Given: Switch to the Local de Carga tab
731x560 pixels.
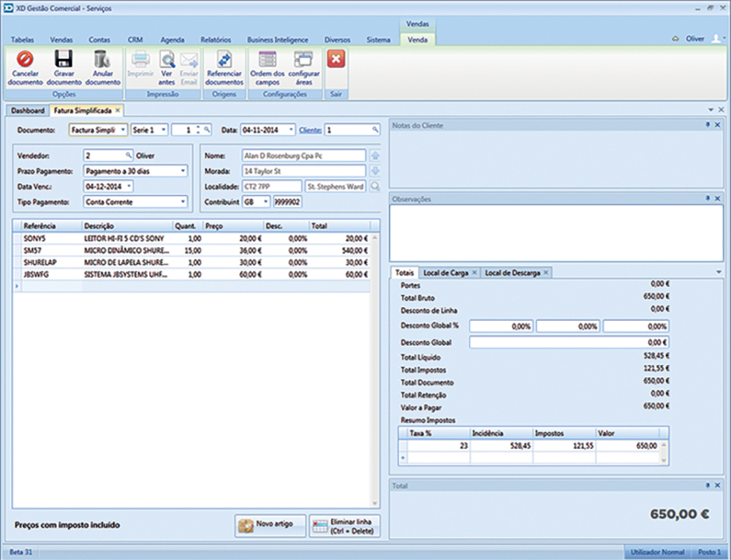Looking at the screenshot, I should 446,273.
